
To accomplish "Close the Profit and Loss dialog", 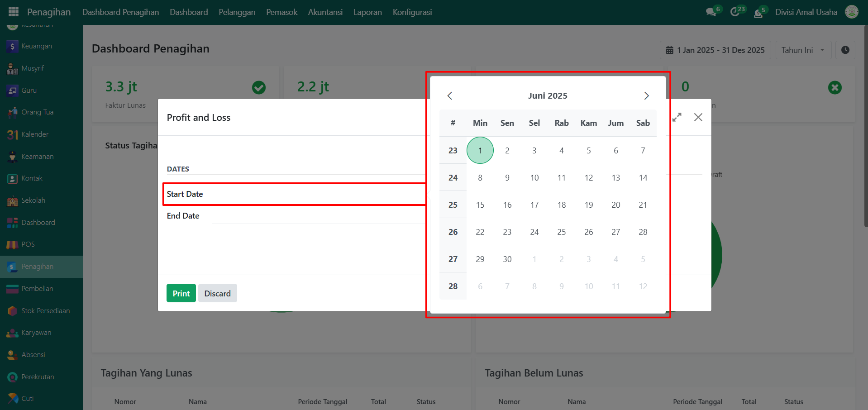I will [x=698, y=117].
